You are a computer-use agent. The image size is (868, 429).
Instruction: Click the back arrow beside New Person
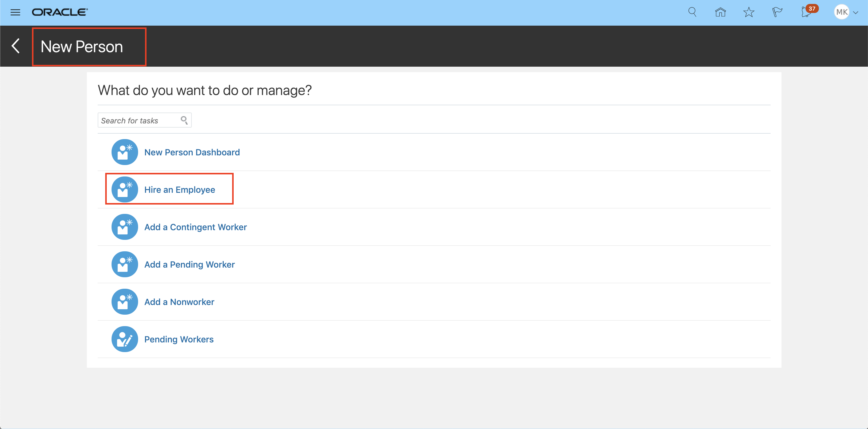pyautogui.click(x=15, y=46)
